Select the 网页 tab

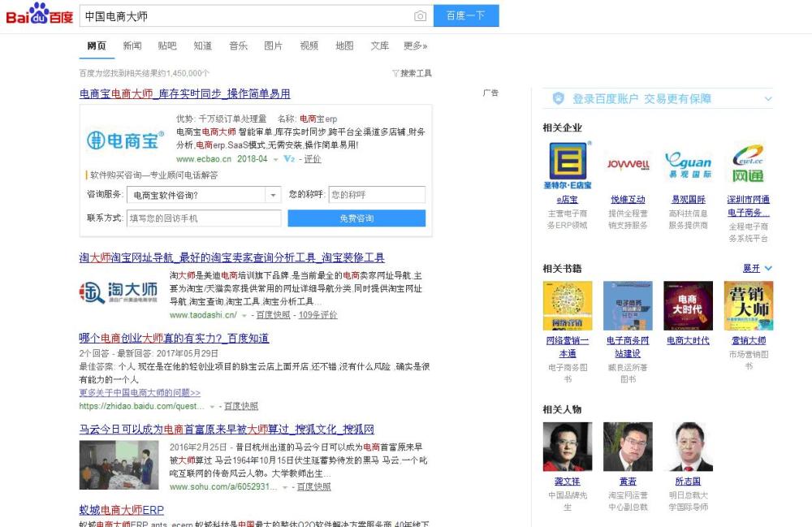[97, 45]
